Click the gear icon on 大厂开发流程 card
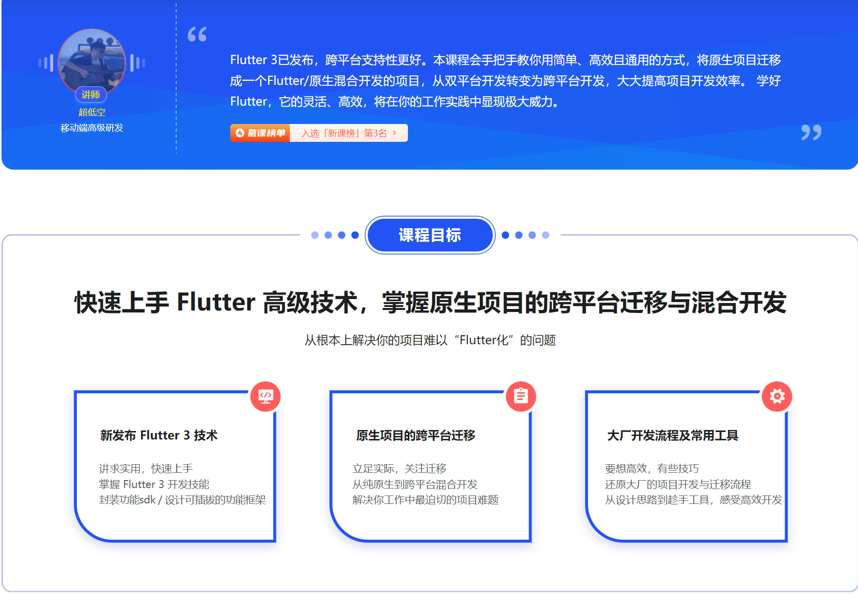 point(777,396)
